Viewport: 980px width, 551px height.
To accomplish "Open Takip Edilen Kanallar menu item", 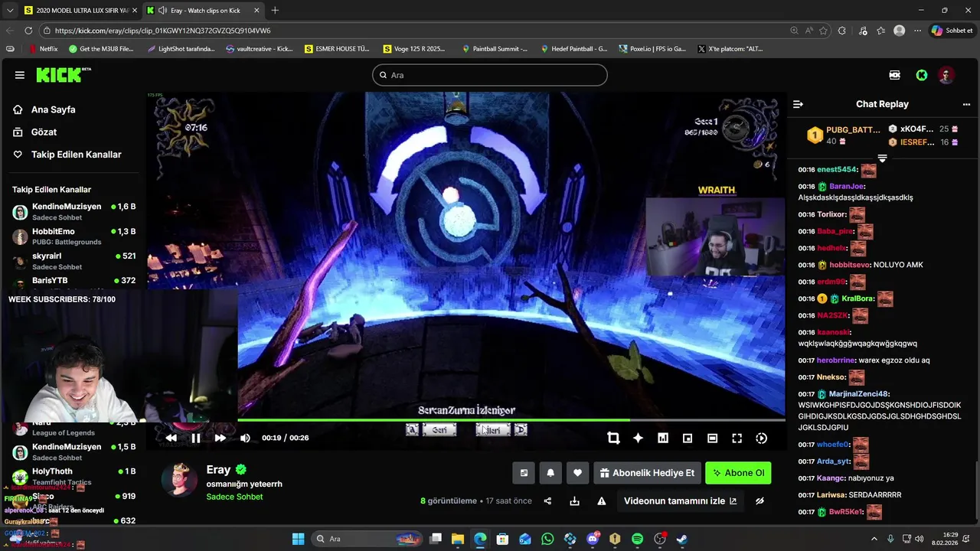I will [76, 154].
